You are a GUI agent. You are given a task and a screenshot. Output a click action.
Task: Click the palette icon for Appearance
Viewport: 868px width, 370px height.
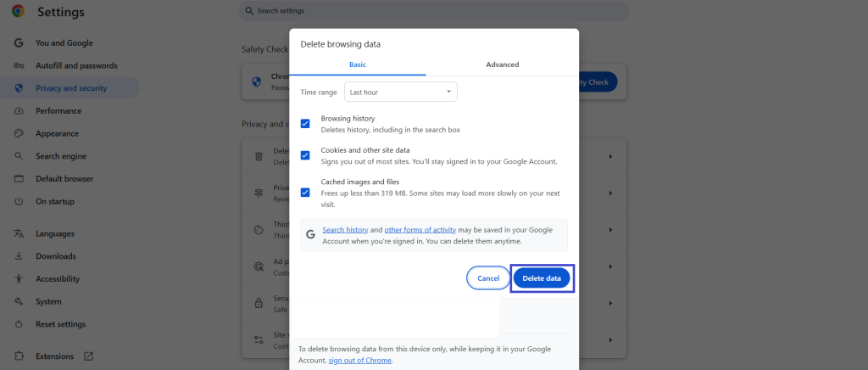click(x=19, y=133)
